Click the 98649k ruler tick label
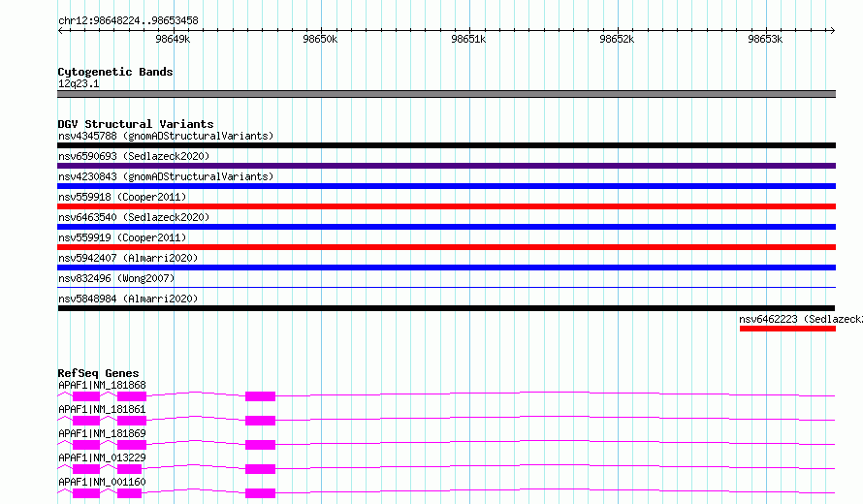 173,39
